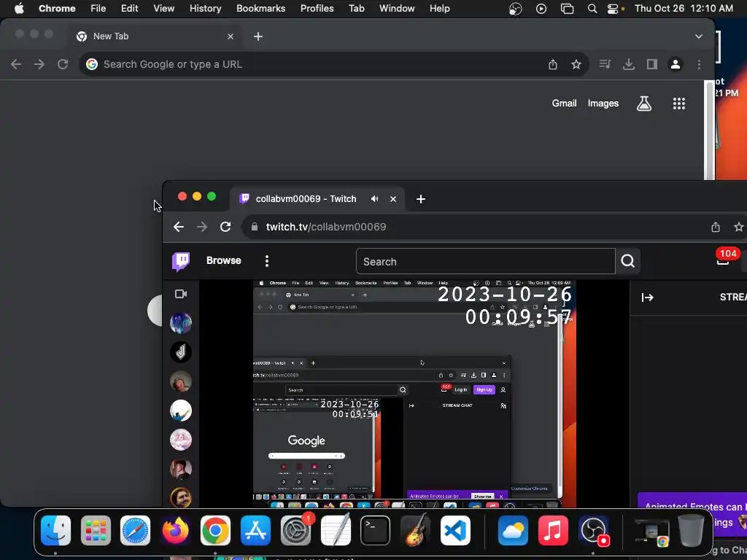Close the collabvm00069 Twitch tab

393,199
